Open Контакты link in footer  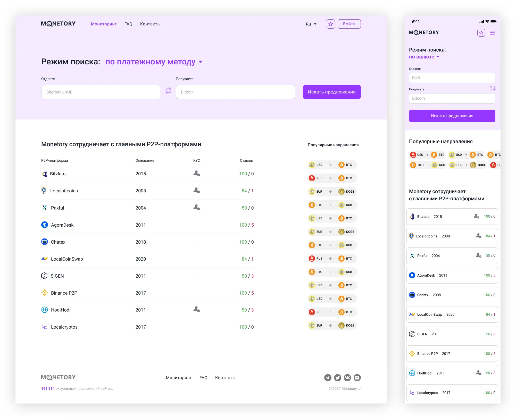(225, 378)
